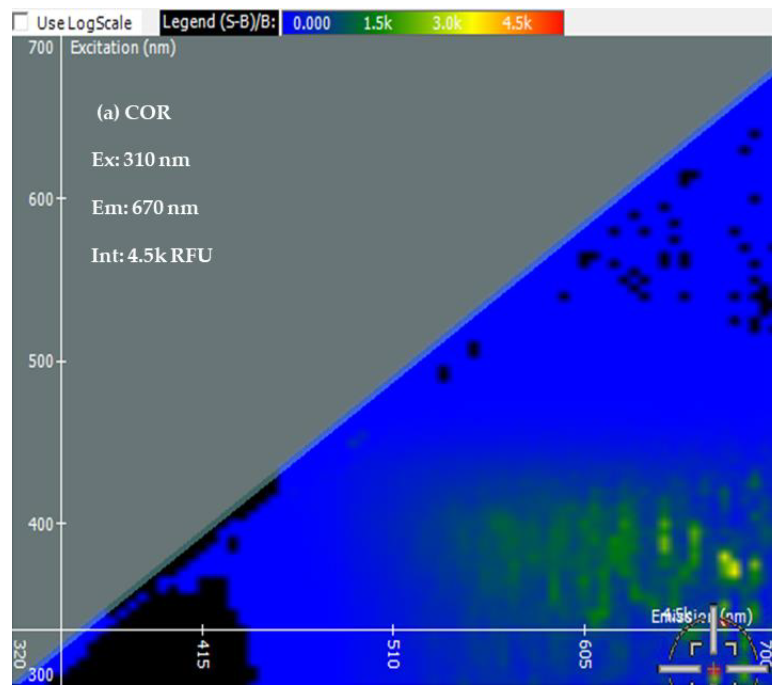Enable the Use LogScale checkbox
784x697 pixels.
pyautogui.click(x=21, y=22)
